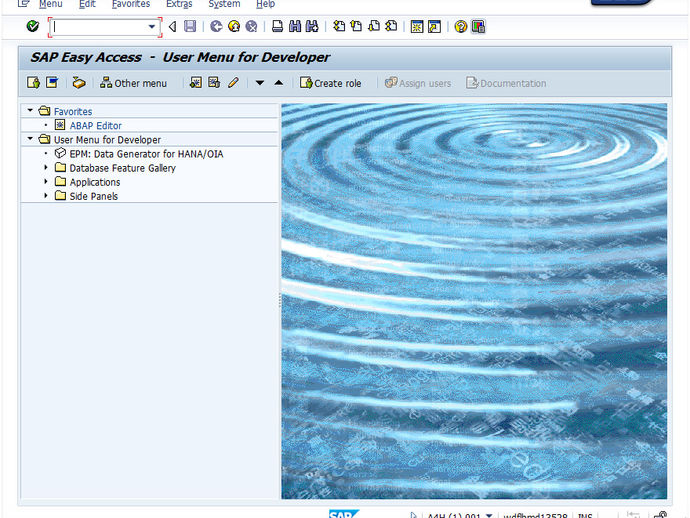Viewport: 690px width, 518px height.
Task: Select the ABAP Editor favorite
Action: (x=95, y=126)
